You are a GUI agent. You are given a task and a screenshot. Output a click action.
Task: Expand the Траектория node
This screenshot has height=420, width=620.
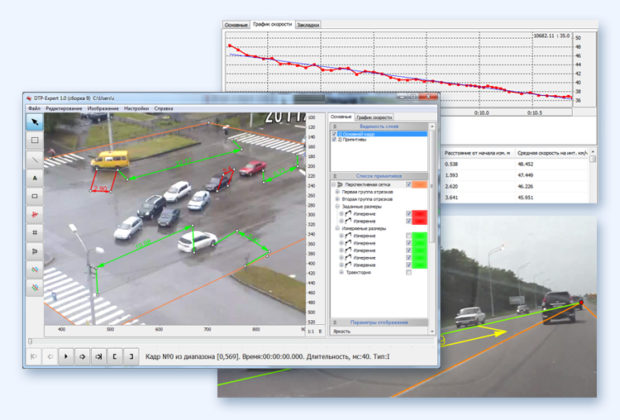[342, 272]
